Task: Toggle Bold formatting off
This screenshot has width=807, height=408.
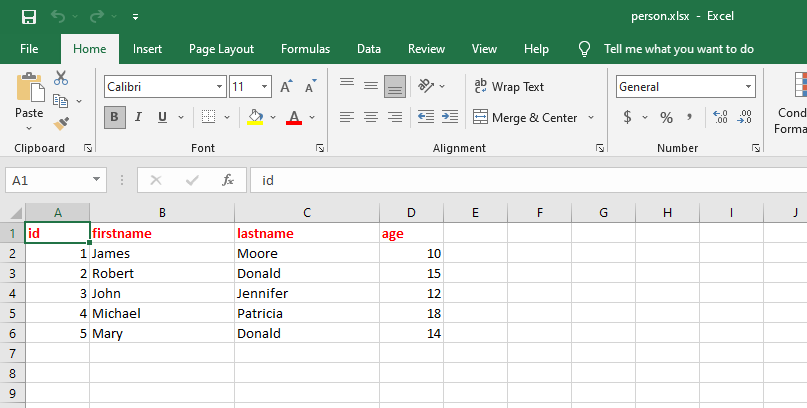Action: 114,117
